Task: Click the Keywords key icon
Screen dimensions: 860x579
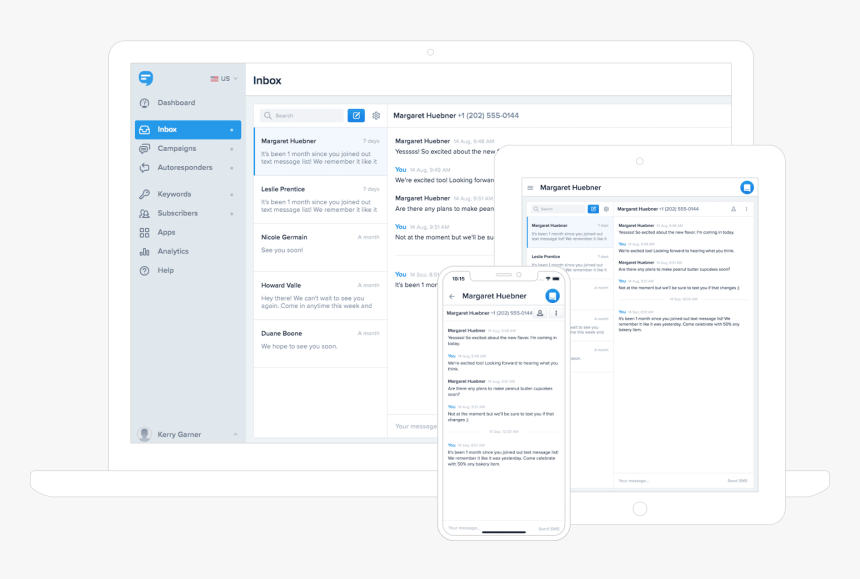Action: coord(144,194)
